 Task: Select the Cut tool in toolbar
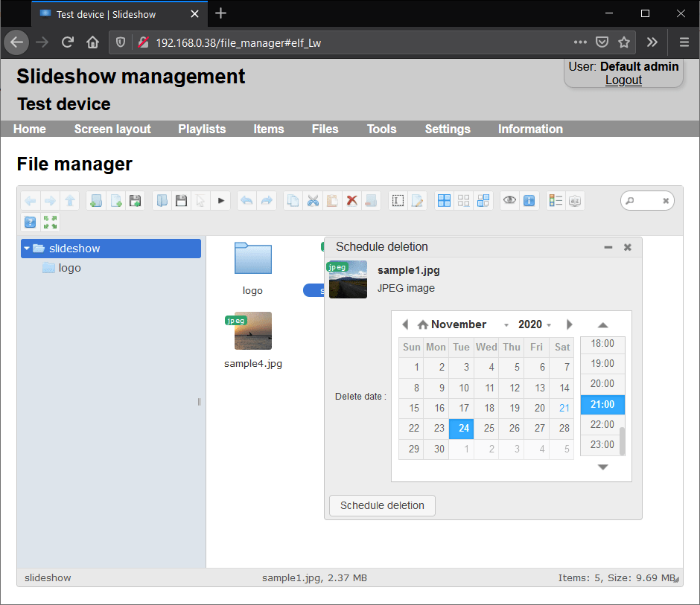coord(313,200)
